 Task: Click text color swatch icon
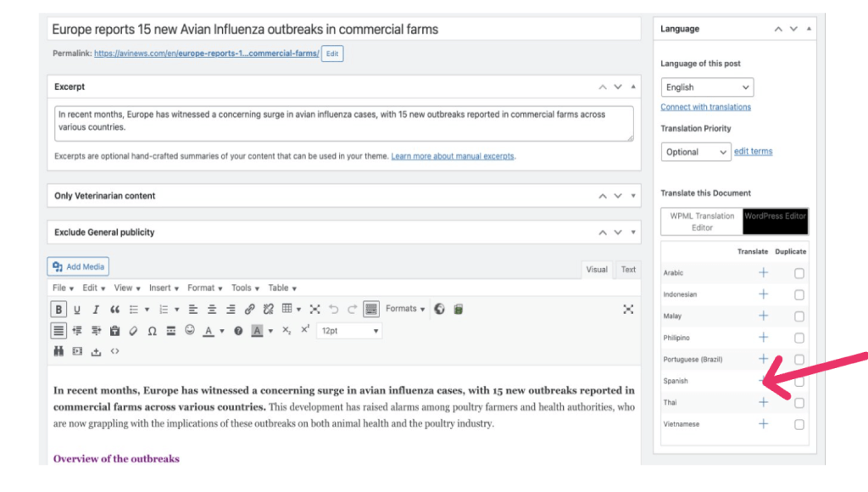[208, 331]
